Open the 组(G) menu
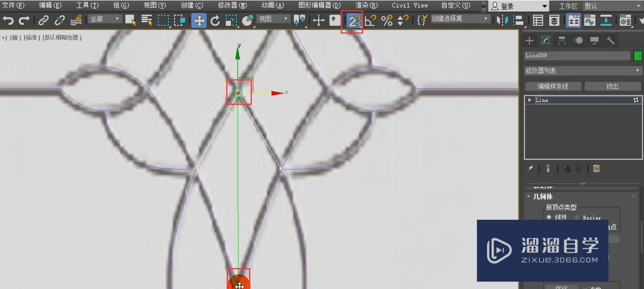The height and width of the screenshot is (289, 644). point(121,5)
